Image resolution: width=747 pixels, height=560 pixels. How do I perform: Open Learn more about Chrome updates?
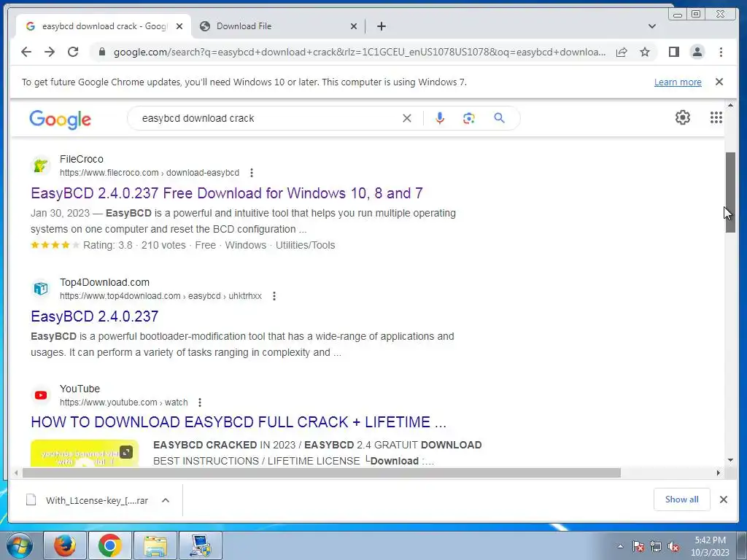tap(678, 82)
